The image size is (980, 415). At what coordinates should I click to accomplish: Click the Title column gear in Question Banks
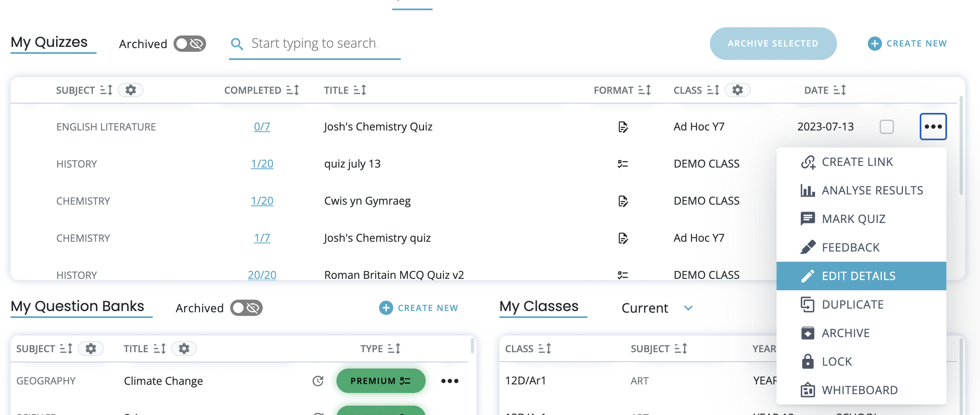click(x=184, y=349)
